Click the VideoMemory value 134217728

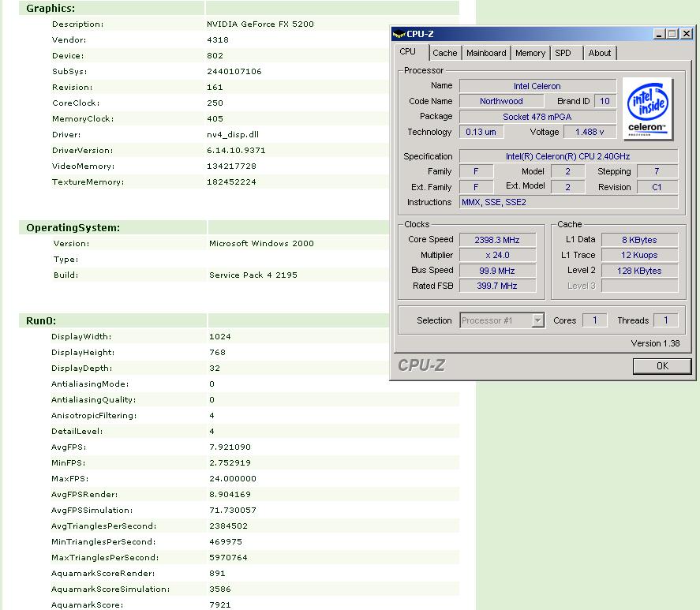[231, 167]
